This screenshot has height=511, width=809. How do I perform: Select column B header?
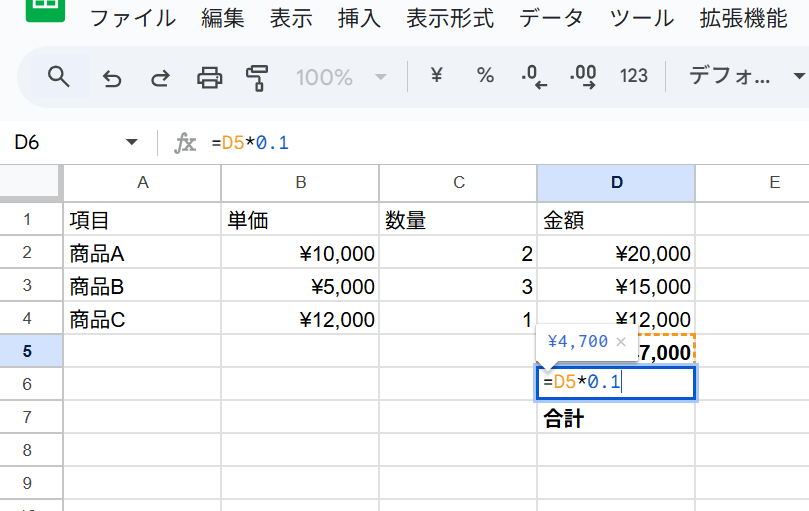pyautogui.click(x=300, y=182)
